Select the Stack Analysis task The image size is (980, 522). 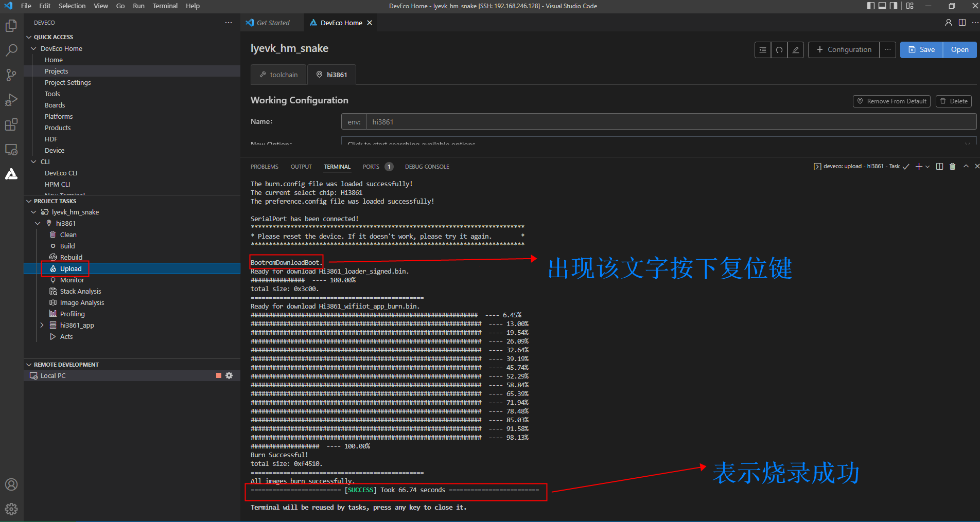(80, 291)
